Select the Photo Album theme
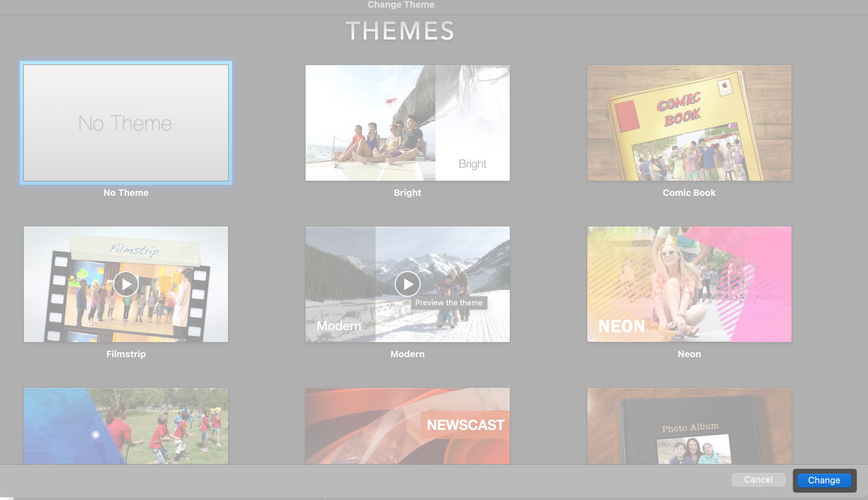The height and width of the screenshot is (500, 868). [x=689, y=426]
